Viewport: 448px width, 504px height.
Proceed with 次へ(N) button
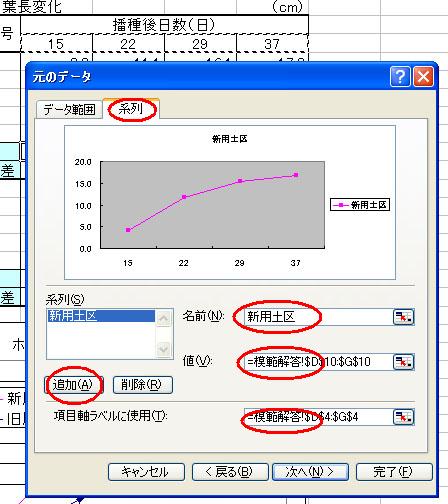[310, 472]
